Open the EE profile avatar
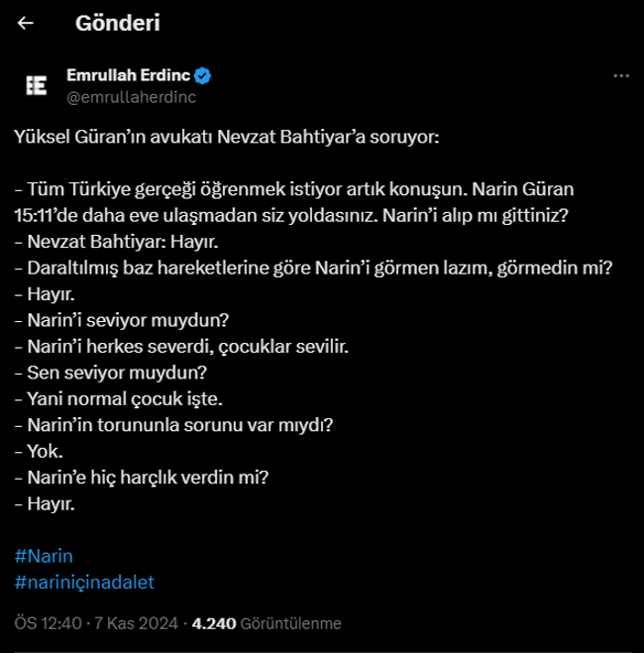 click(x=37, y=86)
